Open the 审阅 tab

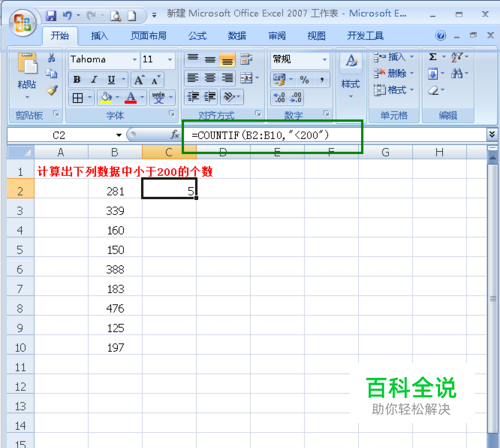277,36
